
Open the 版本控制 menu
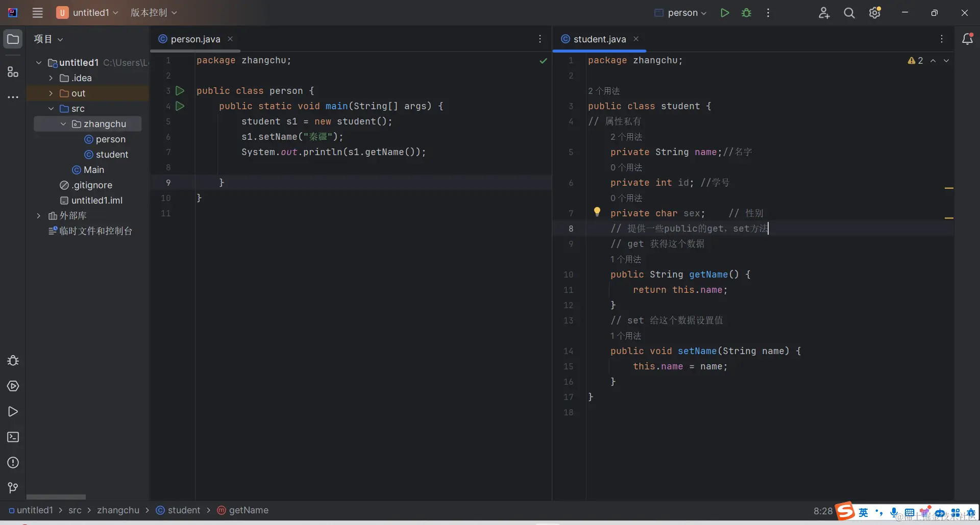[x=154, y=13]
